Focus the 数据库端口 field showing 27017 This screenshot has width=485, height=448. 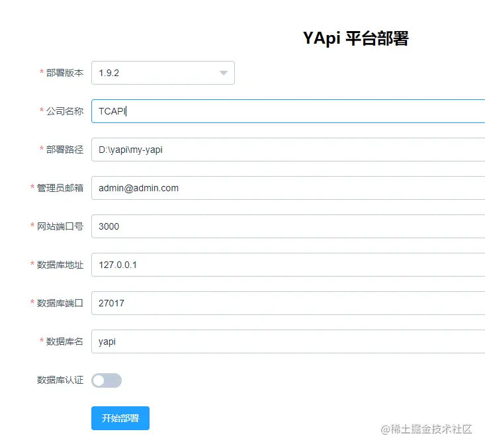288,303
